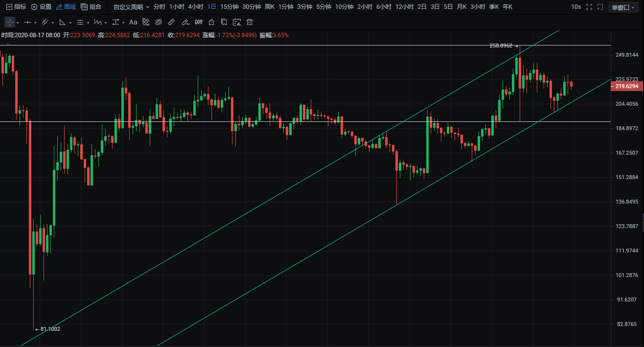Toggle the 组合 combination view
644x347 pixels.
91,7
